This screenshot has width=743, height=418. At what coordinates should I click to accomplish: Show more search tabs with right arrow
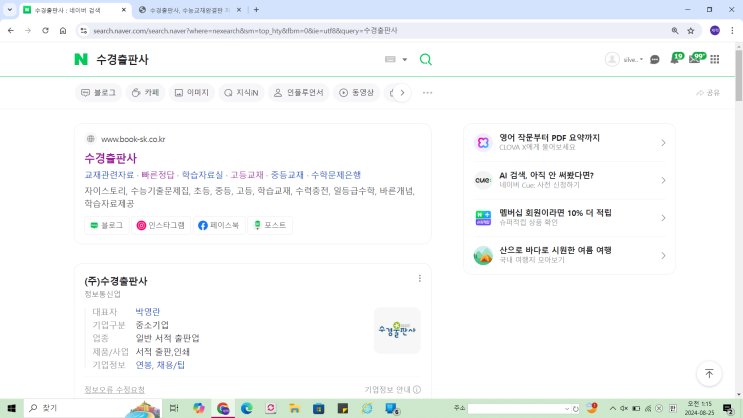click(x=402, y=92)
